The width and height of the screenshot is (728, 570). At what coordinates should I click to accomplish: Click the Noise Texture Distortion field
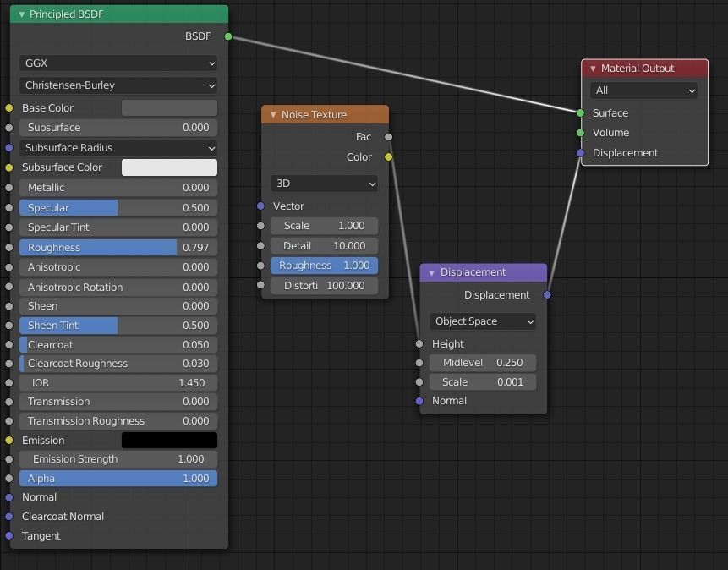[324, 286]
